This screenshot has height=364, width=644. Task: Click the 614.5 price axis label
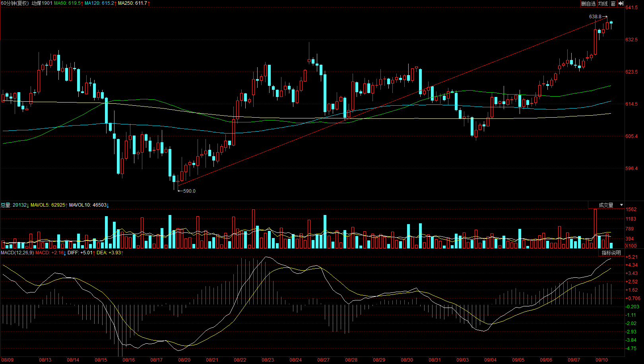click(631, 104)
